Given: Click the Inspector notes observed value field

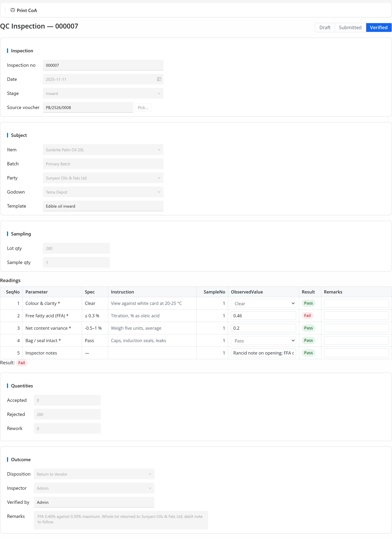Looking at the screenshot, I should coord(263,353).
